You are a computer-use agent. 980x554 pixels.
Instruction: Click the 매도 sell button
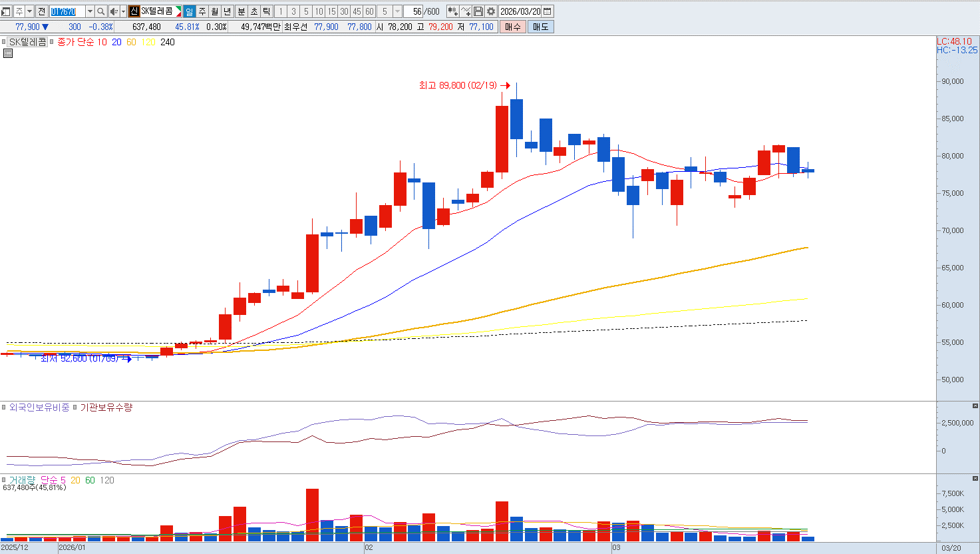click(540, 27)
